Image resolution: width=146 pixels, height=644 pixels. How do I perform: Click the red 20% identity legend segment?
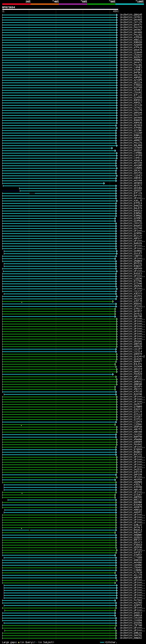pos(16,4)
